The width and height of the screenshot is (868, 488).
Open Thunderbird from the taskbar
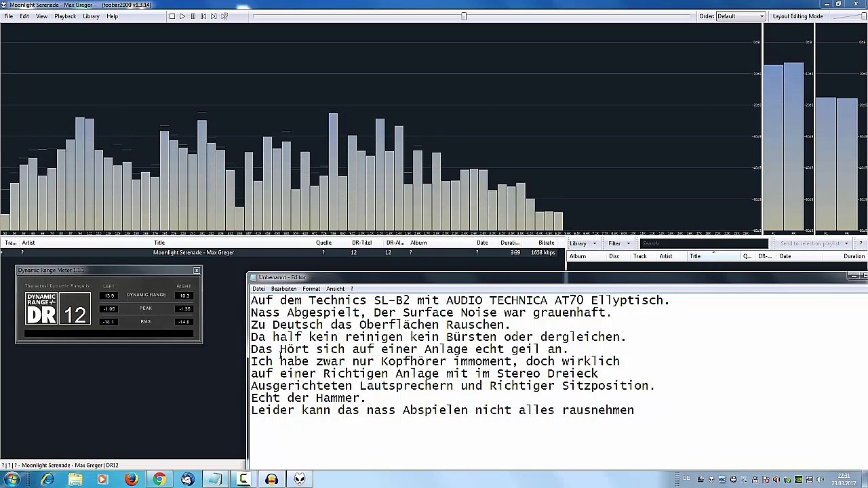(188, 480)
